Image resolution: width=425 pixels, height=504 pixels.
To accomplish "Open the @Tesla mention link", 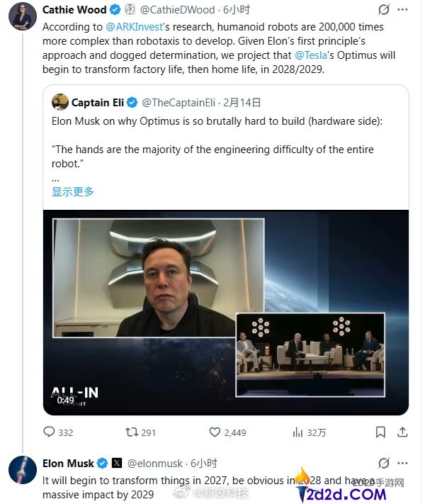I will click(311, 55).
